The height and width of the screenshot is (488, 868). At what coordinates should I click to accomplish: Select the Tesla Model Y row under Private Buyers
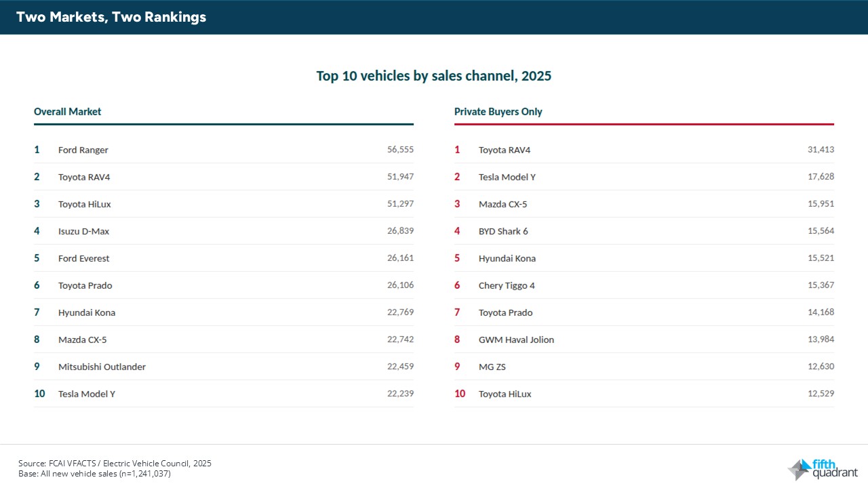[x=507, y=177]
